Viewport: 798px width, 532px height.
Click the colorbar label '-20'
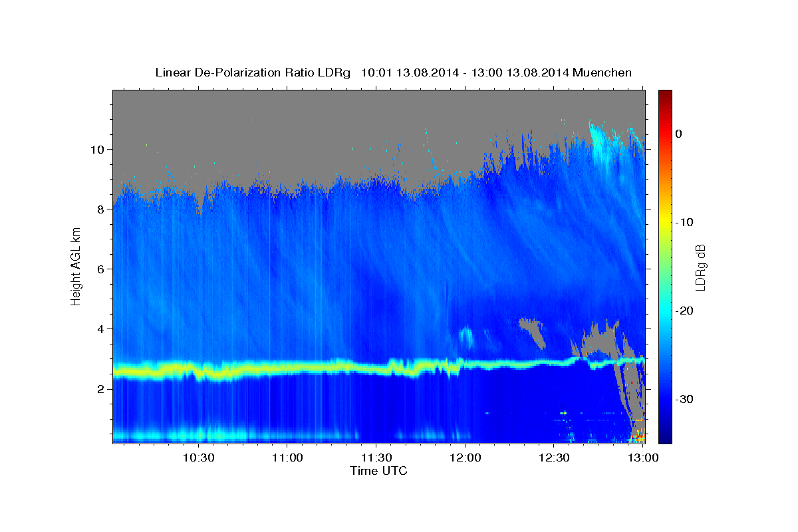(684, 311)
